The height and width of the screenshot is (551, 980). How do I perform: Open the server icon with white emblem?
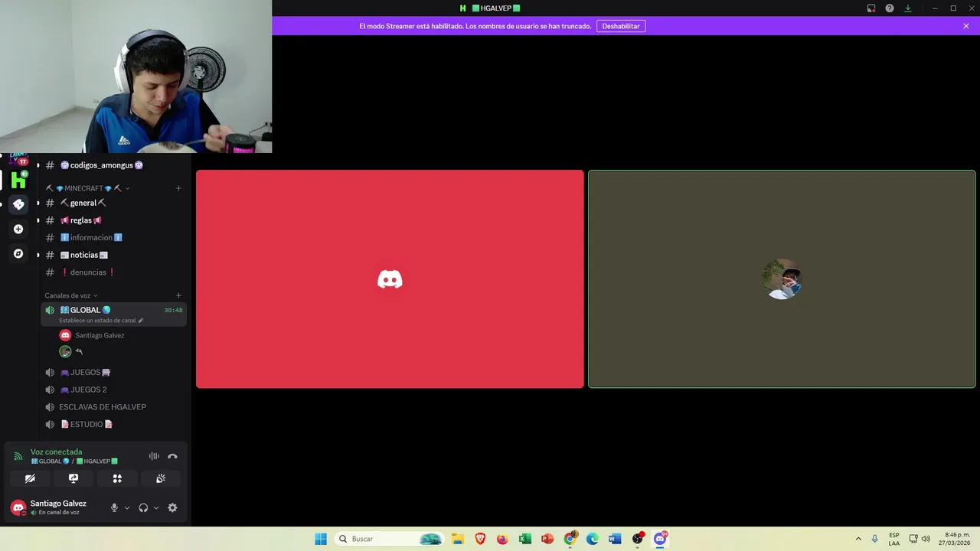pos(18,204)
